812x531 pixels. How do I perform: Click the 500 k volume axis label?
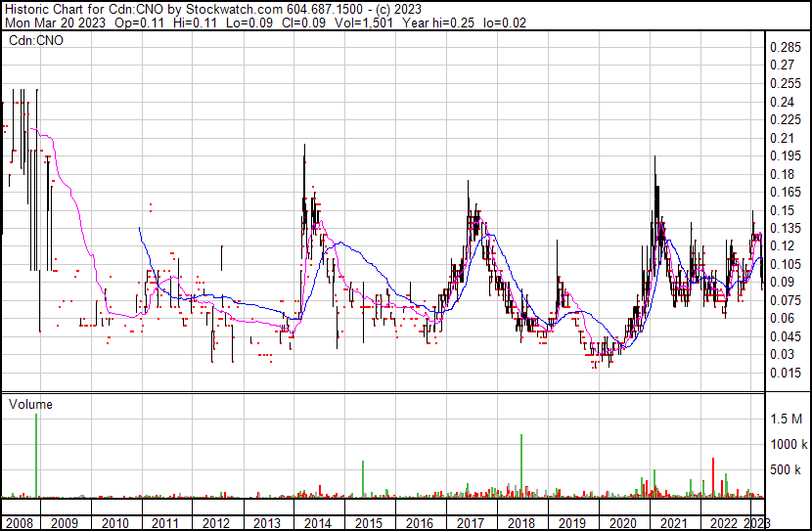pyautogui.click(x=787, y=469)
